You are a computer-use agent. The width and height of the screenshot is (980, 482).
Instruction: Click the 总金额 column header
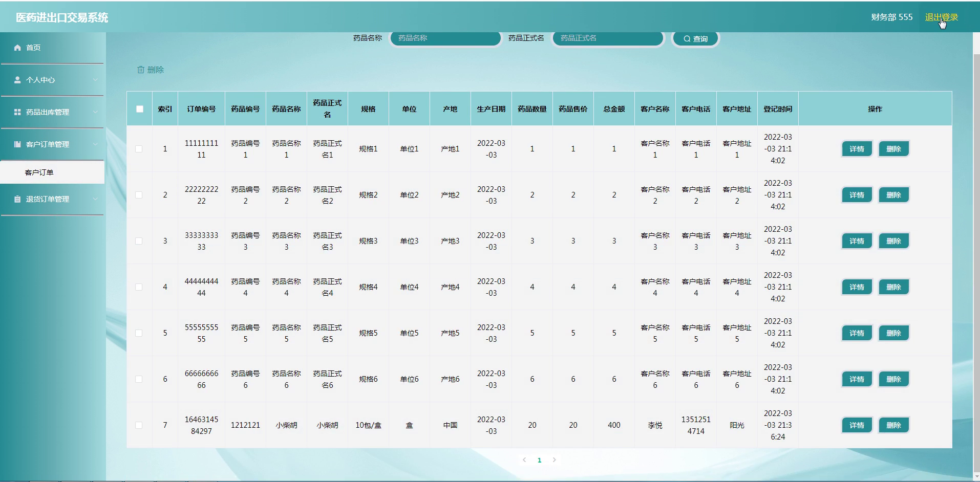614,109
